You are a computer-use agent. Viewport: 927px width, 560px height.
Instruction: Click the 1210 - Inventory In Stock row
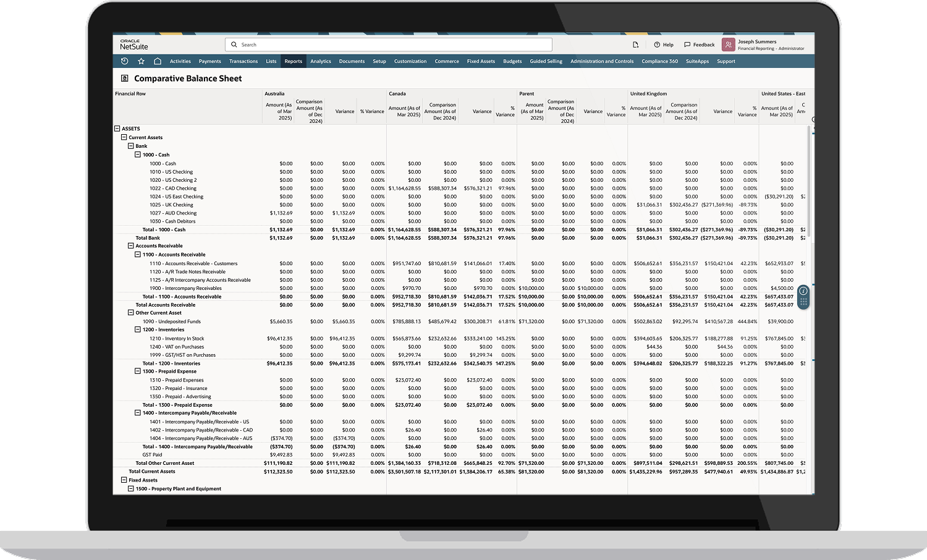tap(460, 339)
